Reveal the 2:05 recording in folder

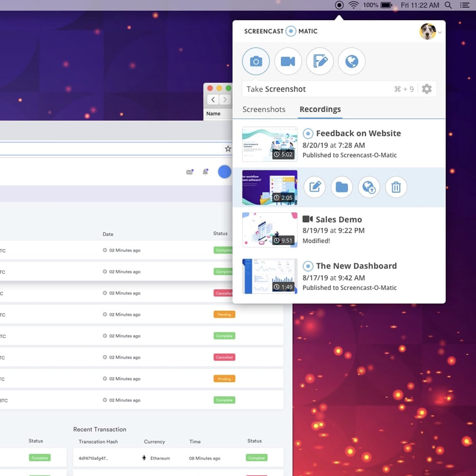(342, 187)
